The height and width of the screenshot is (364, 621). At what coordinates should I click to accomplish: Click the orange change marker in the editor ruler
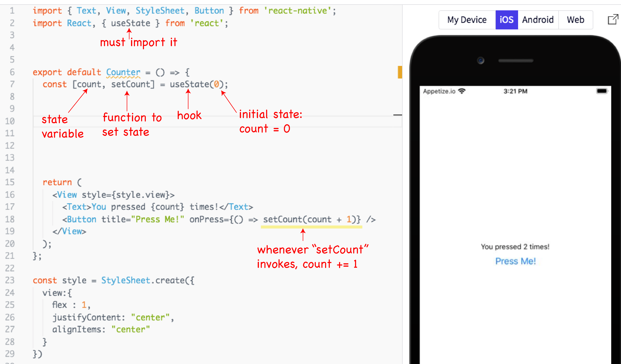click(x=400, y=72)
